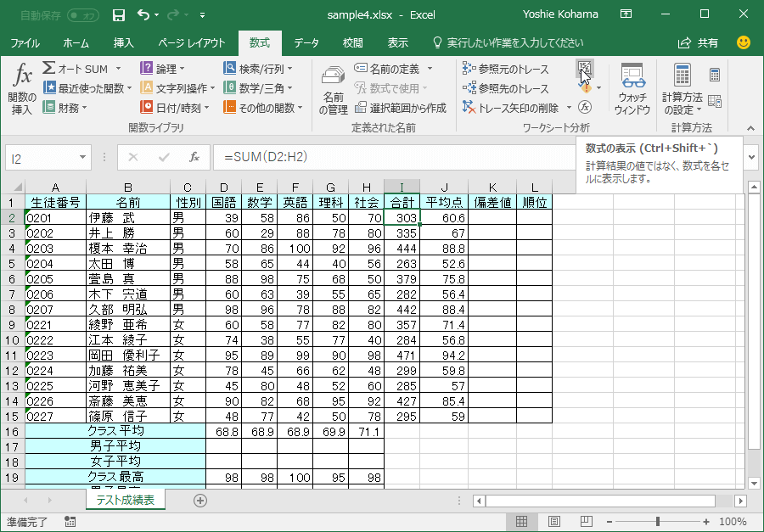Image resolution: width=764 pixels, height=532 pixels.
Task: Click the Share (共有) button
Action: 699,43
